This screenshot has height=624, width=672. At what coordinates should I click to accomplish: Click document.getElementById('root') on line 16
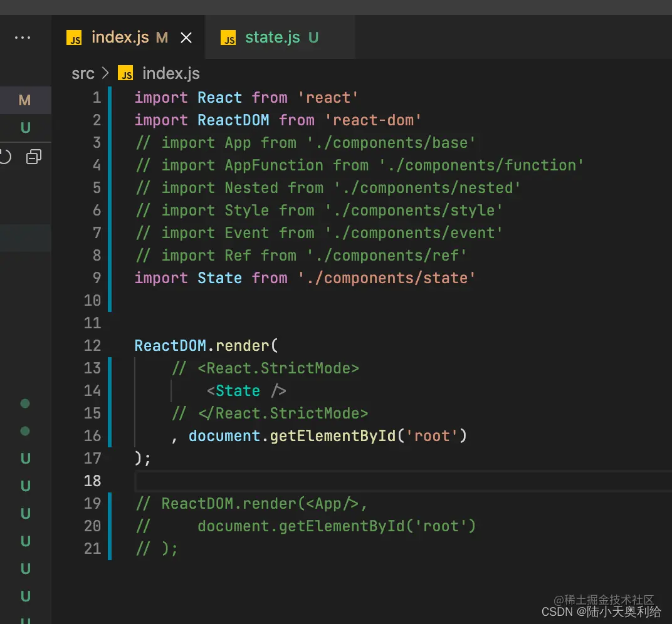(327, 436)
